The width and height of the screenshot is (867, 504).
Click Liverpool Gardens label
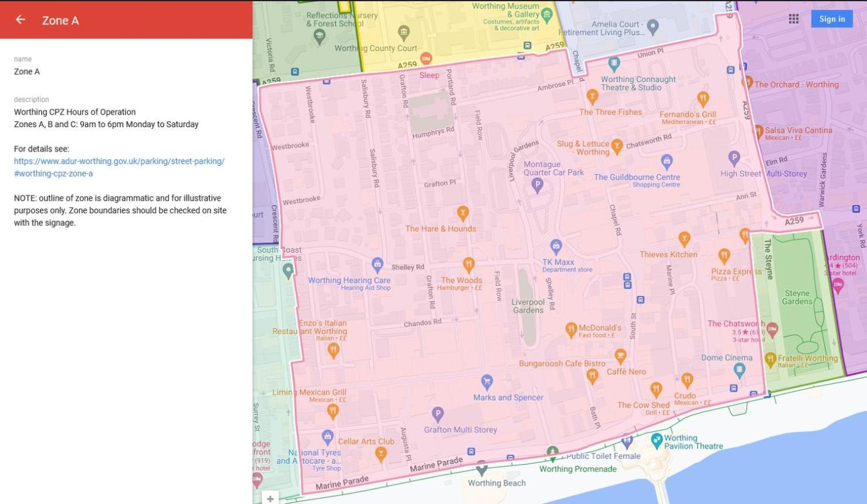coord(528,306)
